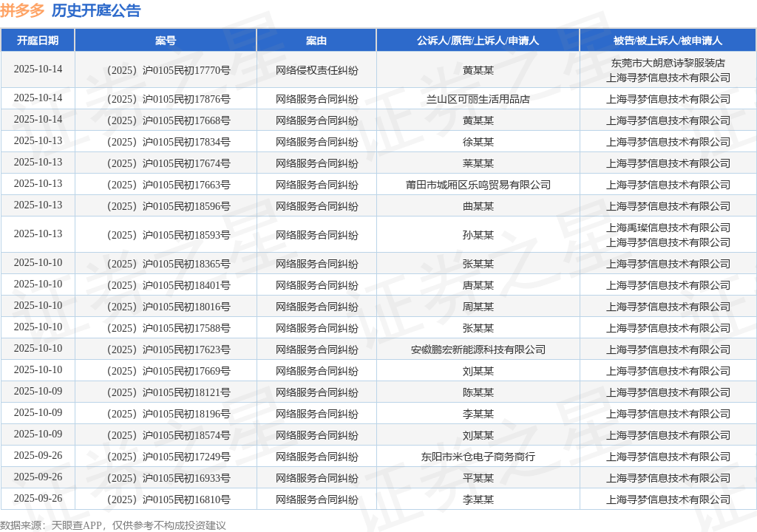Click defendant 上海禹璨信息技术有限公司
Image resolution: width=757 pixels, height=532 pixels.
(668, 228)
